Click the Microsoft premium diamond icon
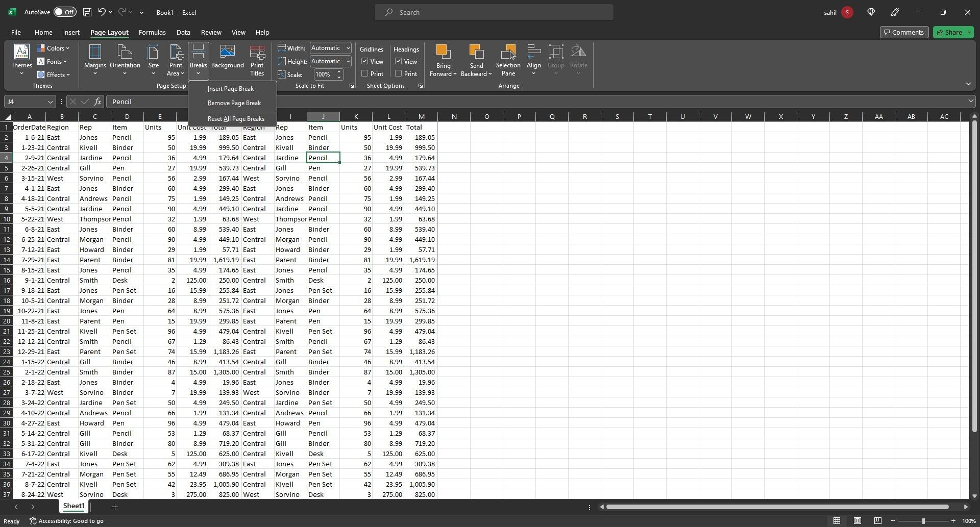This screenshot has height=527, width=980. pos(871,12)
